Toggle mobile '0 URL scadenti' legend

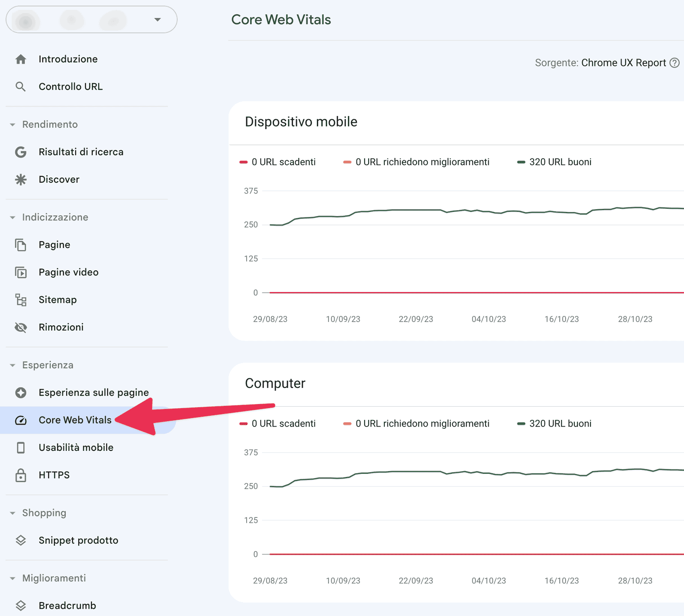(278, 162)
